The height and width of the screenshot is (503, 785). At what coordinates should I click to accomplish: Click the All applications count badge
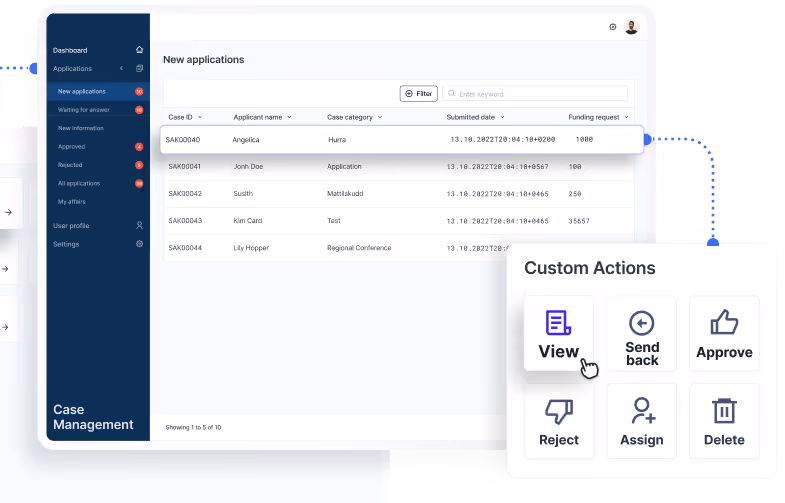pyautogui.click(x=139, y=183)
